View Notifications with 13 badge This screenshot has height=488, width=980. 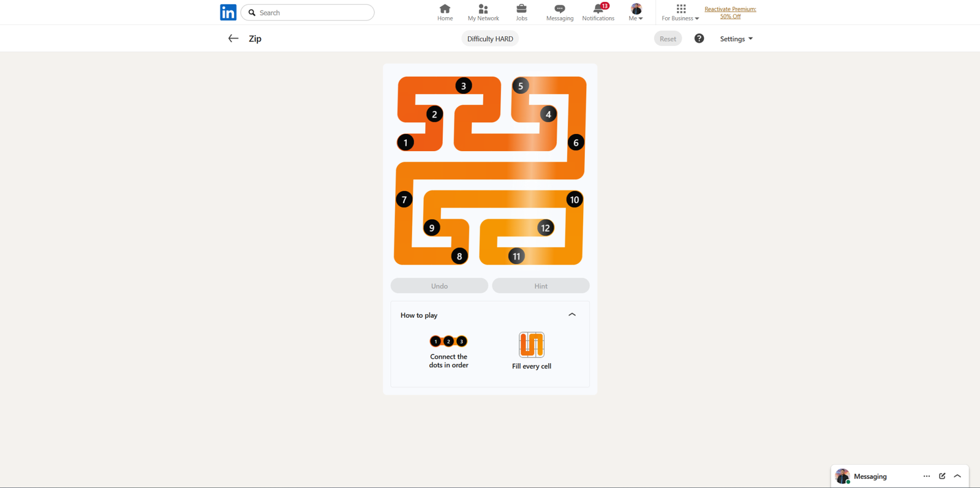tap(598, 12)
